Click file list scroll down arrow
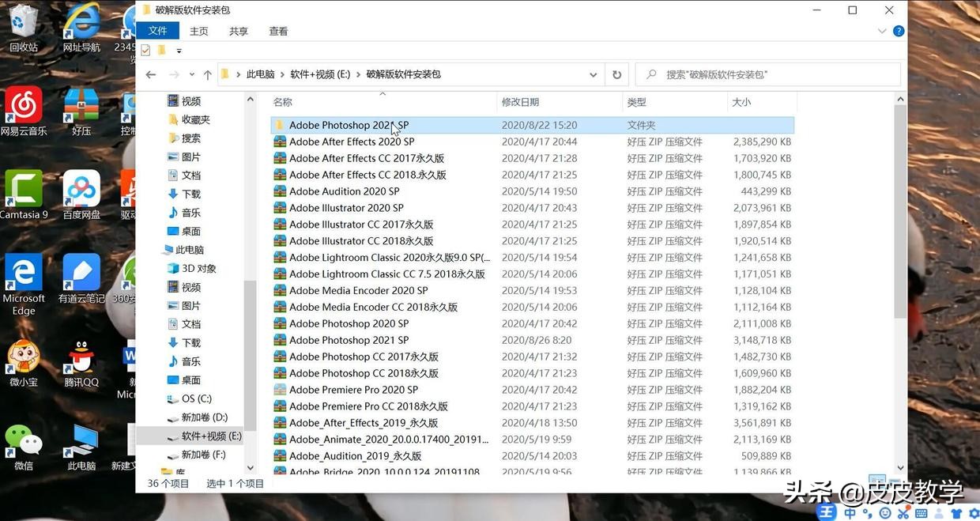Viewport: 980px width, 521px height. pos(900,468)
